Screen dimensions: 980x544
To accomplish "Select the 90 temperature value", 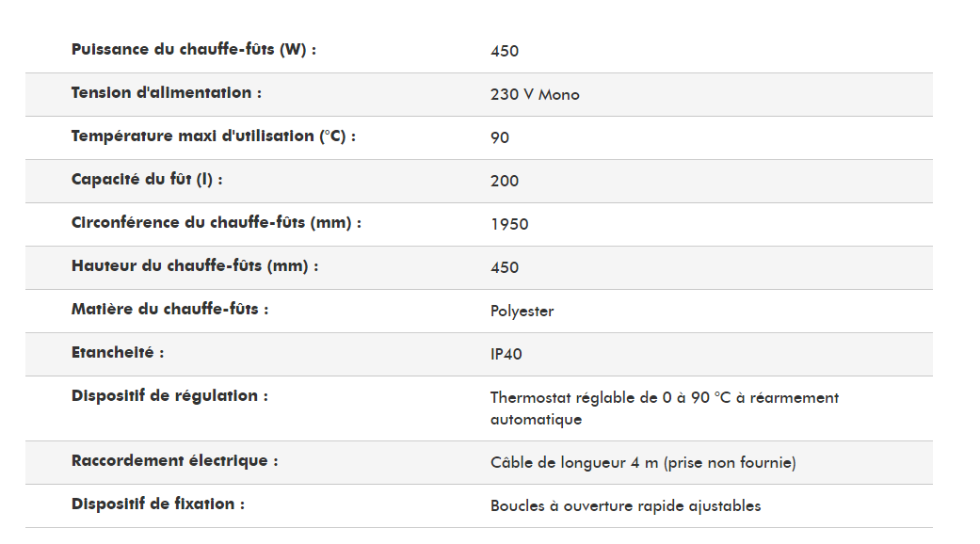I will pos(500,137).
